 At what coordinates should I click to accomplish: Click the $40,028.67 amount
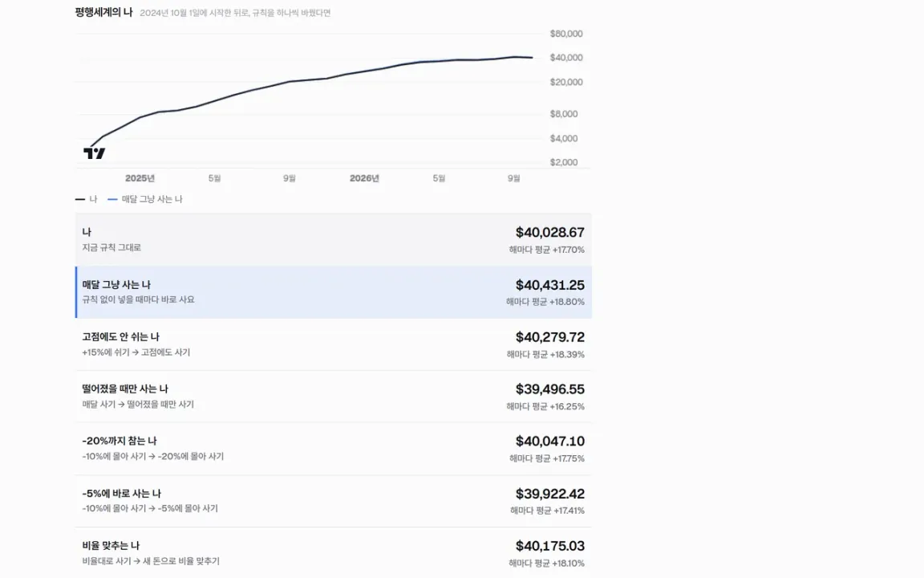click(549, 232)
